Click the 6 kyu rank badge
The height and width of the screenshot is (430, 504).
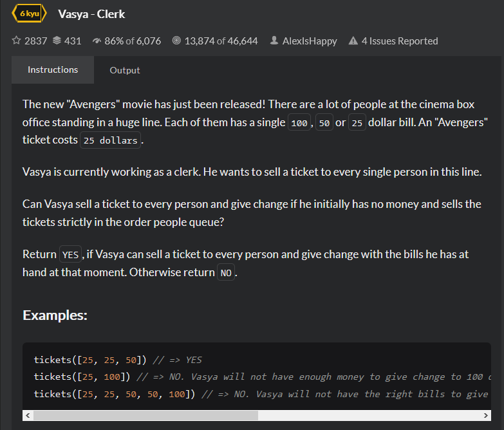point(29,14)
